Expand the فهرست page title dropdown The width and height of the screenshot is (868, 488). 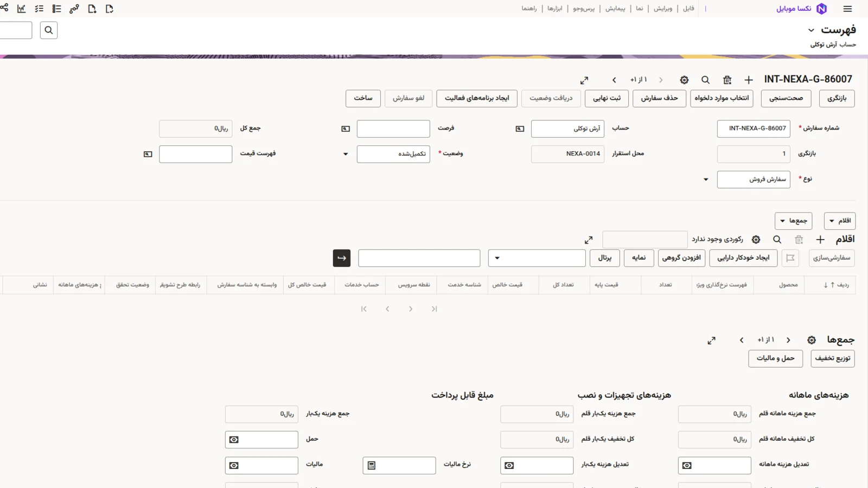[811, 30]
